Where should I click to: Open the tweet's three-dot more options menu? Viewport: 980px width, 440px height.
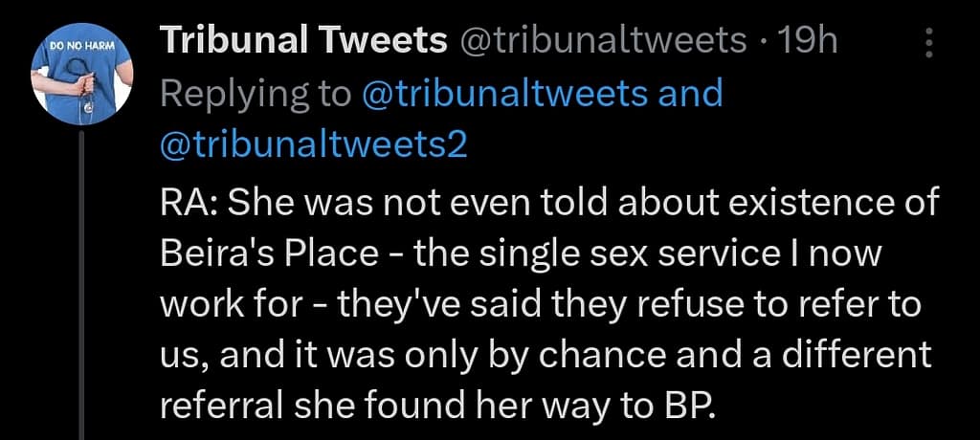tap(928, 43)
